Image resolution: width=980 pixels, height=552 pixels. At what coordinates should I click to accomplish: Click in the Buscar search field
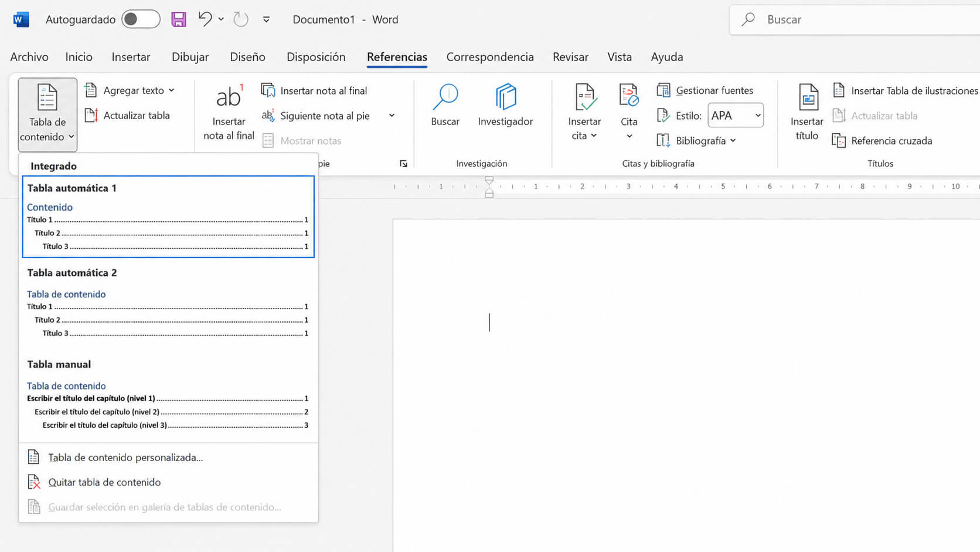[x=854, y=19]
